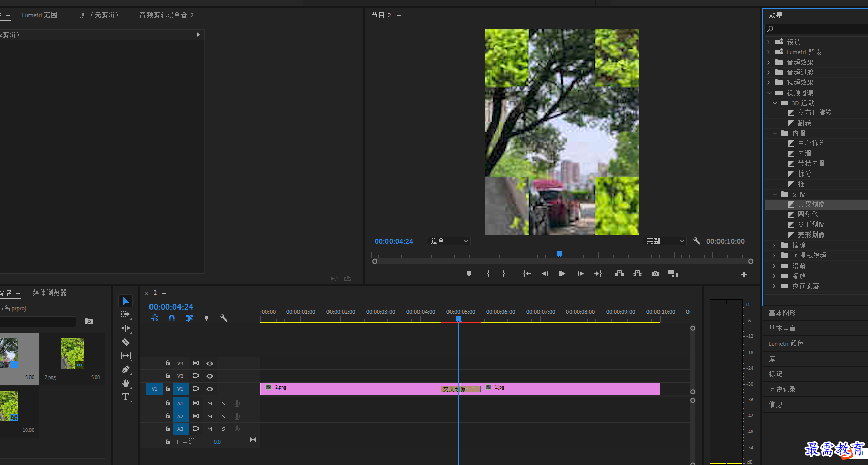Screen dimensions: 868x465
Task: Open the Lumetri 颜色 panel
Action: point(786,343)
